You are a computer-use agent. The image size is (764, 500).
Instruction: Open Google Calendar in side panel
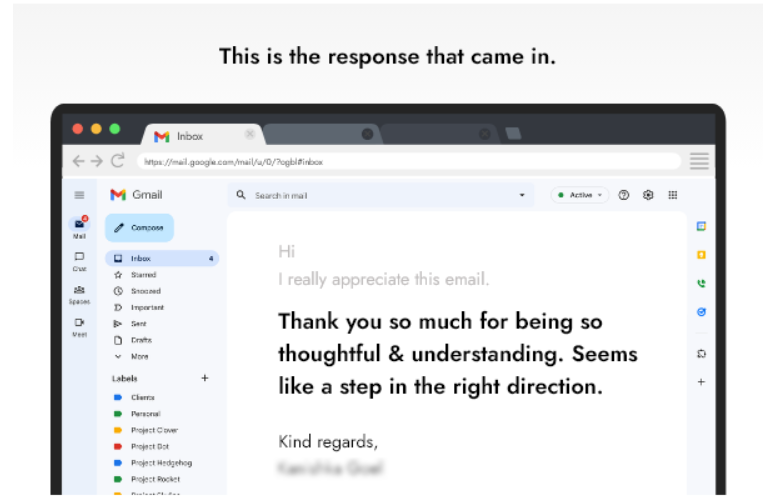point(701,226)
